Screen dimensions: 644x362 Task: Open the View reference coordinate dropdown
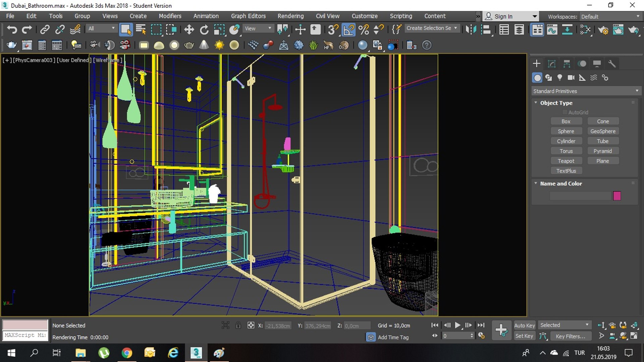click(x=258, y=29)
